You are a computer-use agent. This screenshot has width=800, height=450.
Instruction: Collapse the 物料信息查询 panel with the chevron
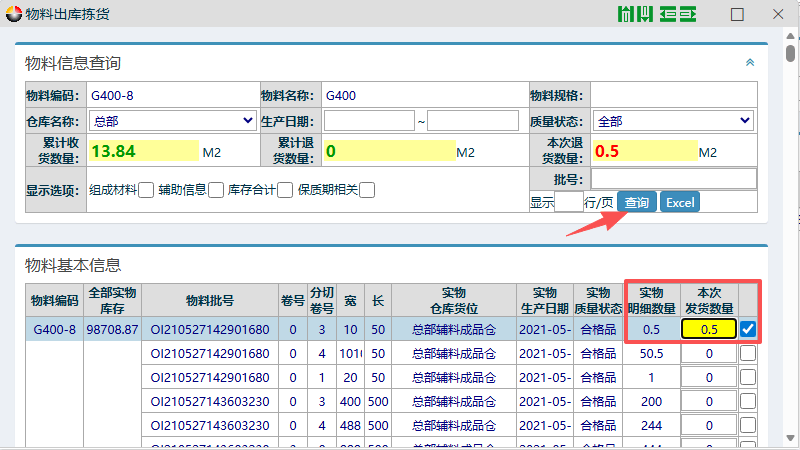(749, 62)
